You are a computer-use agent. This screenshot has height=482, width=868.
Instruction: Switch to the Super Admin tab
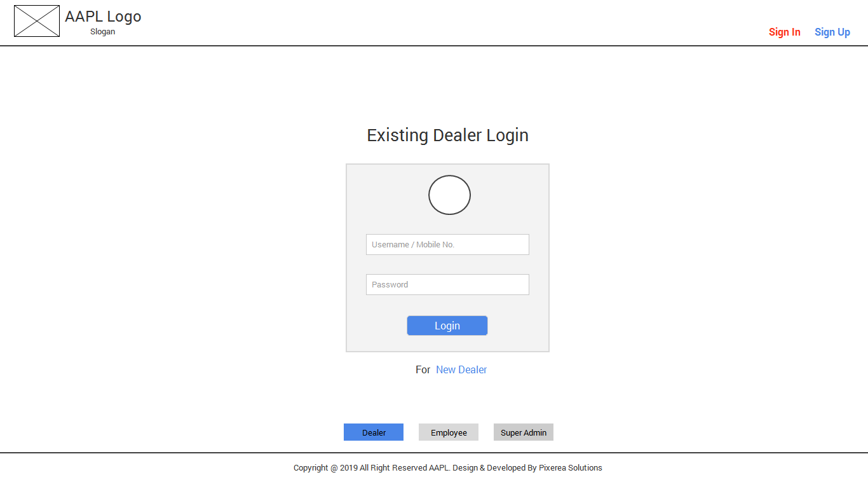[x=524, y=432]
